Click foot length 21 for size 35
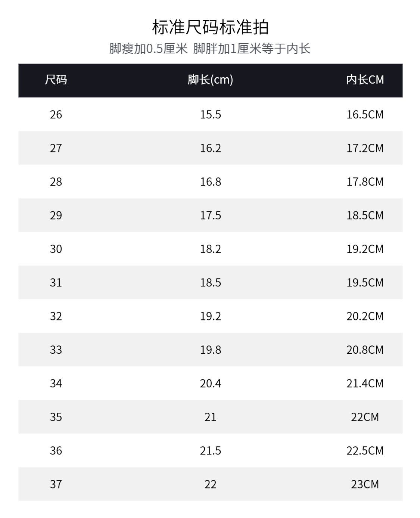420x518 pixels. (x=210, y=417)
